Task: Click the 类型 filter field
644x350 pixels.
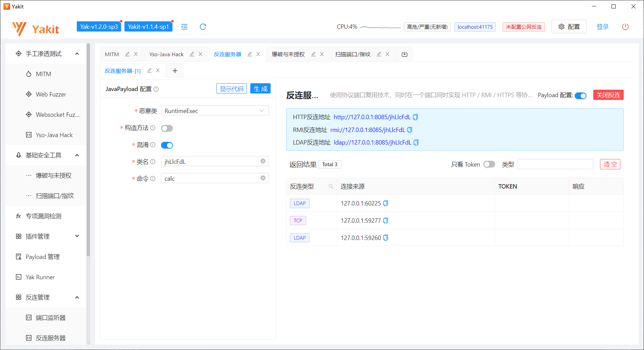Action: pos(555,164)
